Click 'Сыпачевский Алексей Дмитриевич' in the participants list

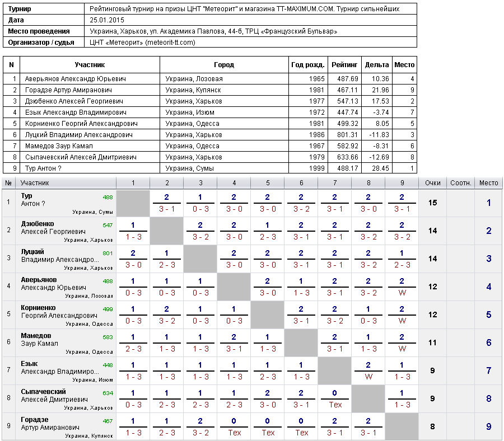[x=81, y=157]
